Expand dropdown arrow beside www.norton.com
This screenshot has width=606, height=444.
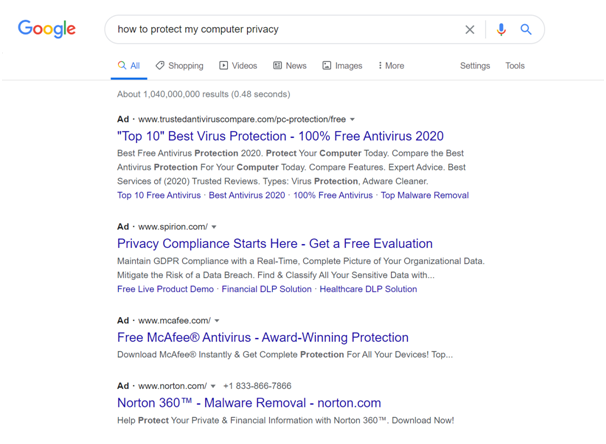pyautogui.click(x=213, y=386)
